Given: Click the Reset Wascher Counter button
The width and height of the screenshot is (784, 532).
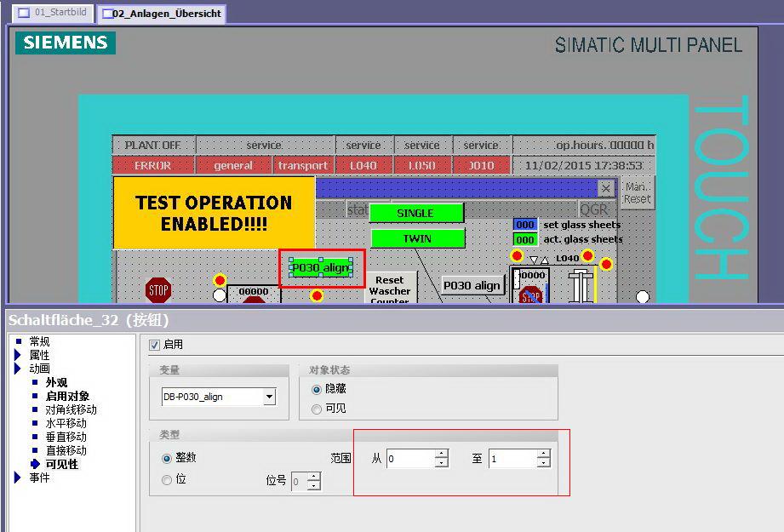Looking at the screenshot, I should pyautogui.click(x=390, y=289).
